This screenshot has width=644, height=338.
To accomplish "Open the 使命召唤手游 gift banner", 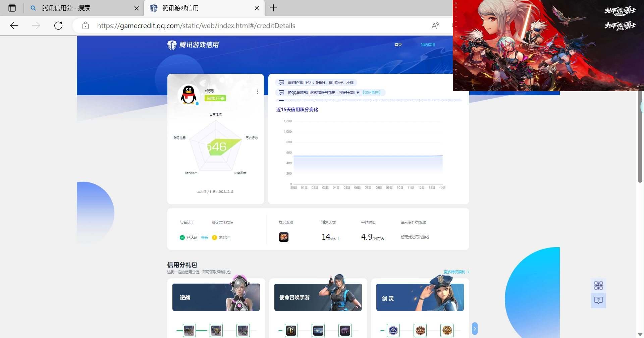I will [x=318, y=297].
